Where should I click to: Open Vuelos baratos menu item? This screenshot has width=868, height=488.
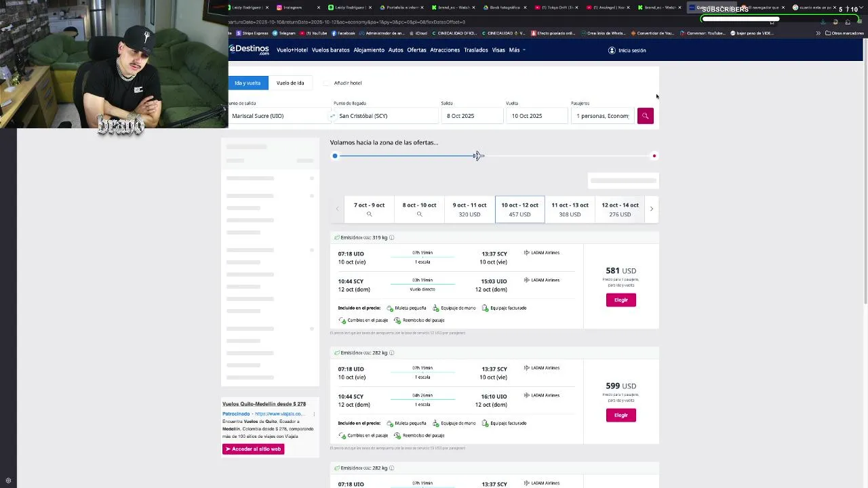coord(330,50)
